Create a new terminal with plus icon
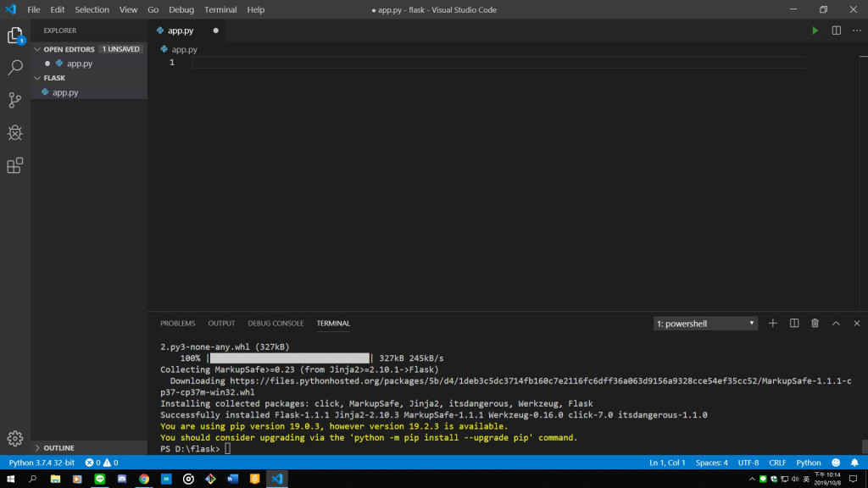The height and width of the screenshot is (488, 868). click(x=773, y=323)
